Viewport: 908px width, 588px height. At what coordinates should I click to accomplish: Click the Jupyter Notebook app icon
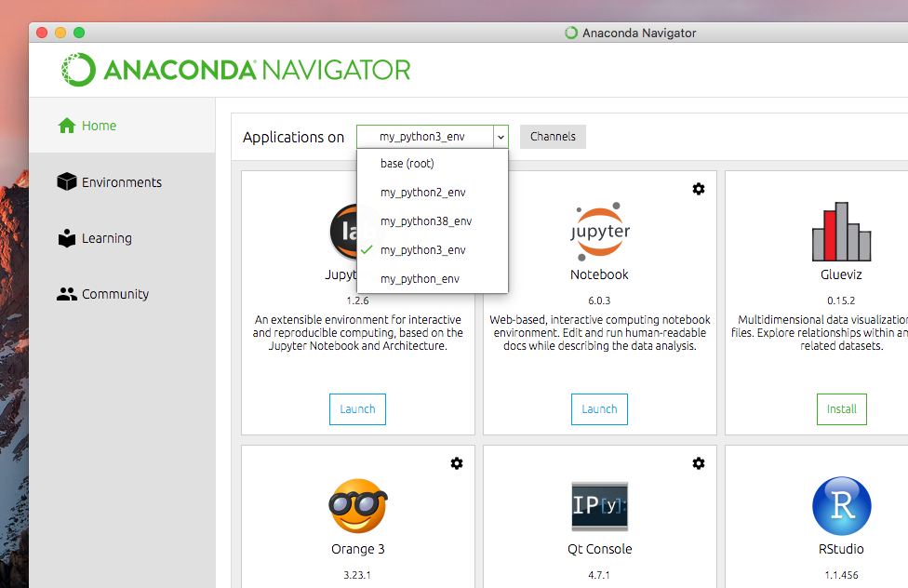(599, 230)
